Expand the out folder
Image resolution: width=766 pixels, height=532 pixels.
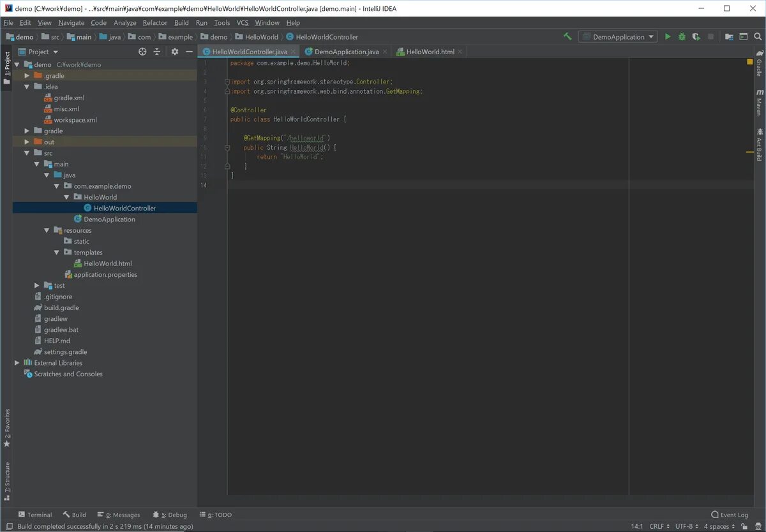click(27, 142)
